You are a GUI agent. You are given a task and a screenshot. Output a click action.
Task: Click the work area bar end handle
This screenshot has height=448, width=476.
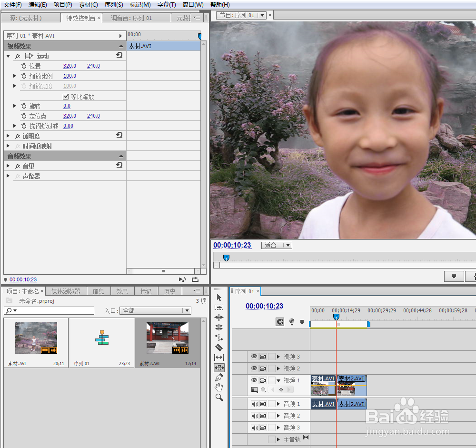click(368, 324)
